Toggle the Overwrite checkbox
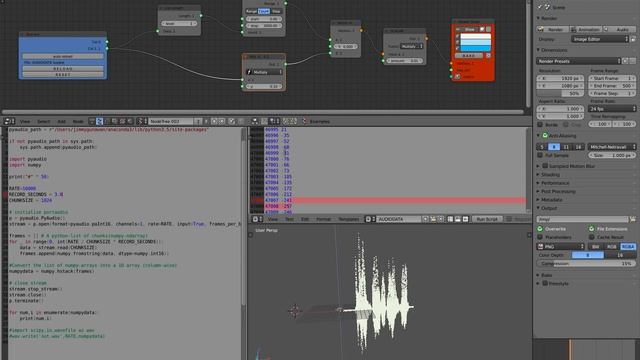The height and width of the screenshot is (360, 640). click(x=540, y=229)
